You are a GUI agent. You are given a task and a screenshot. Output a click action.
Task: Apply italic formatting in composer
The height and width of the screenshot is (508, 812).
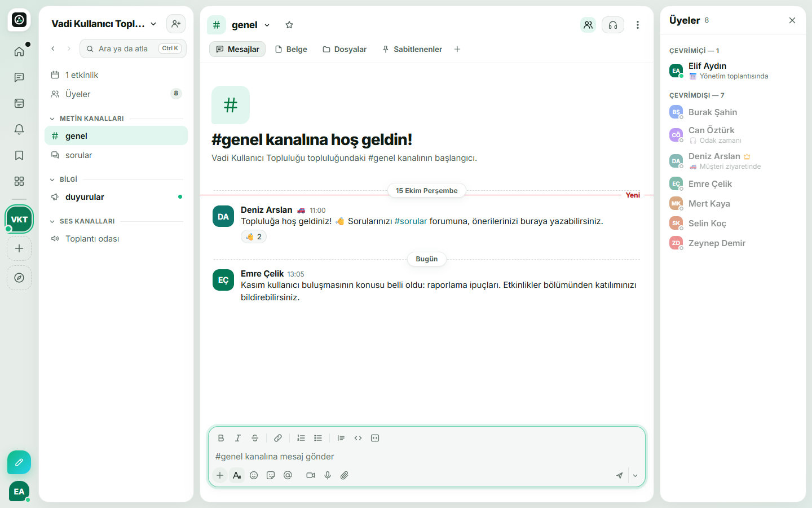[x=238, y=438]
